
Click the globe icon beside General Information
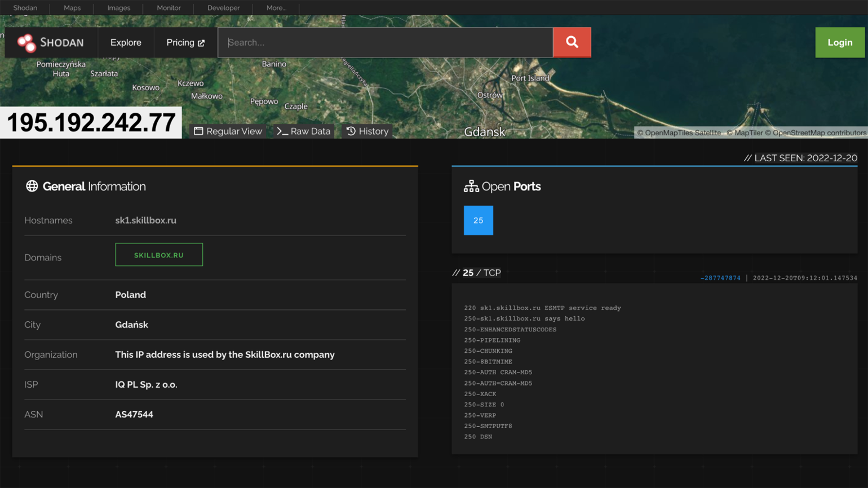[x=32, y=186]
